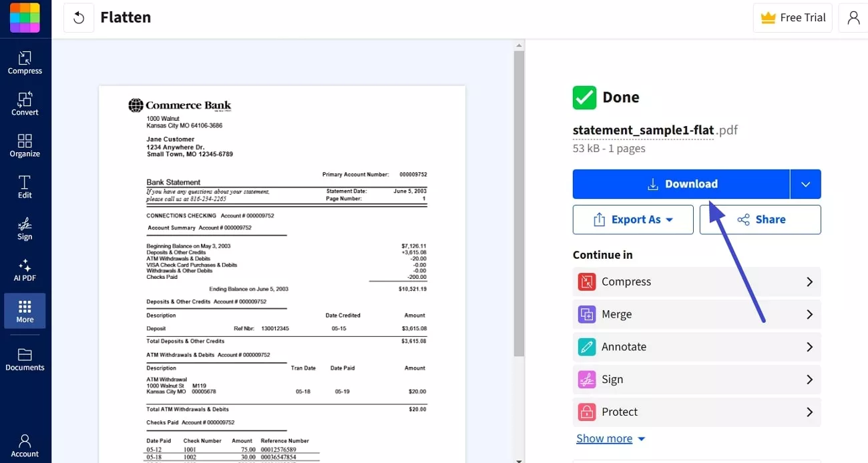
Task: Open the AI PDF tool in sidebar
Action: point(25,270)
